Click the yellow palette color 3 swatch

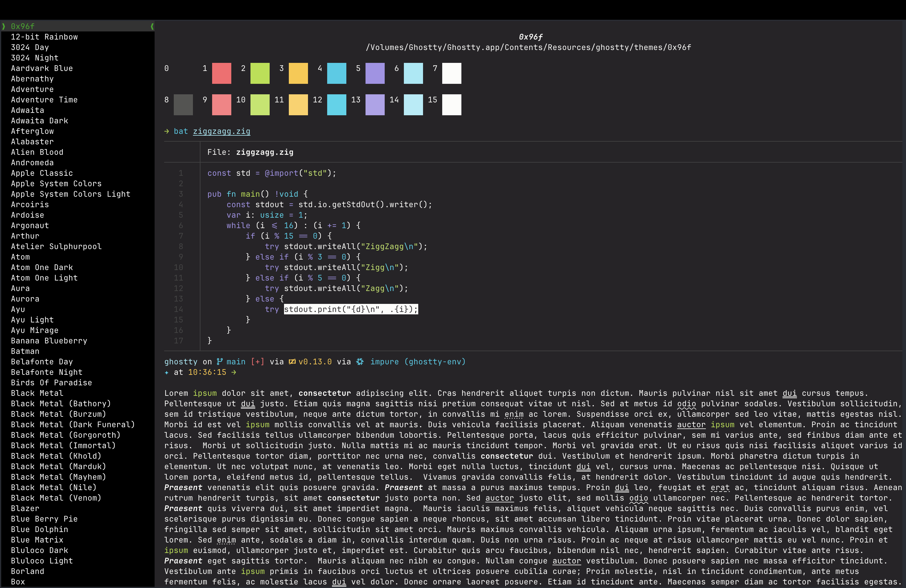click(298, 73)
